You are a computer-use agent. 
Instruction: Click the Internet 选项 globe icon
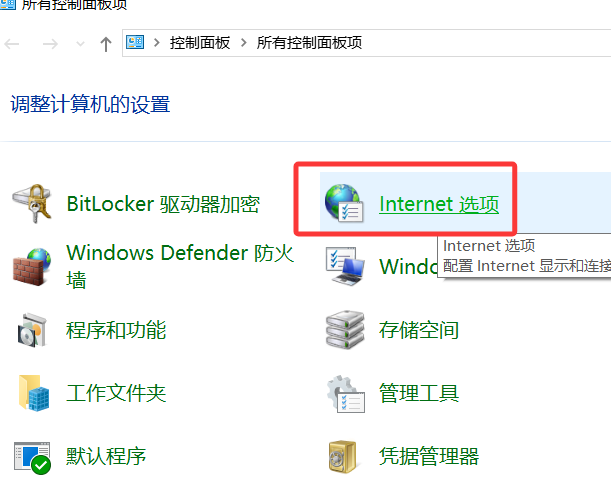point(344,203)
